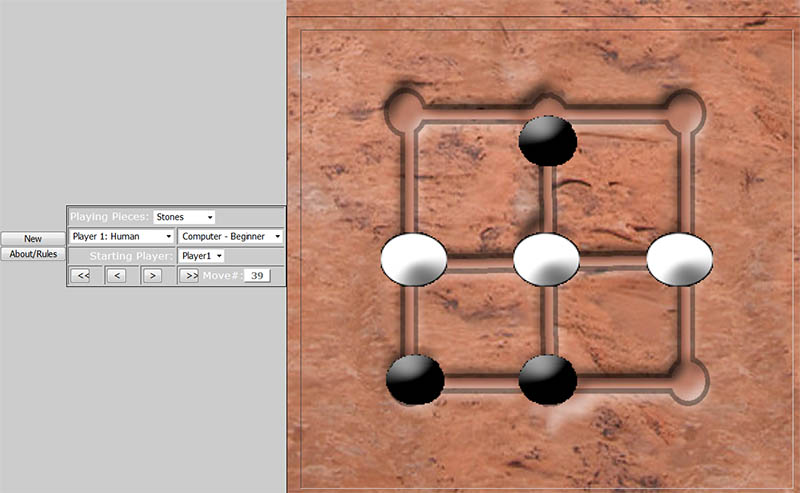Click the Move# field showing 39

point(257,276)
